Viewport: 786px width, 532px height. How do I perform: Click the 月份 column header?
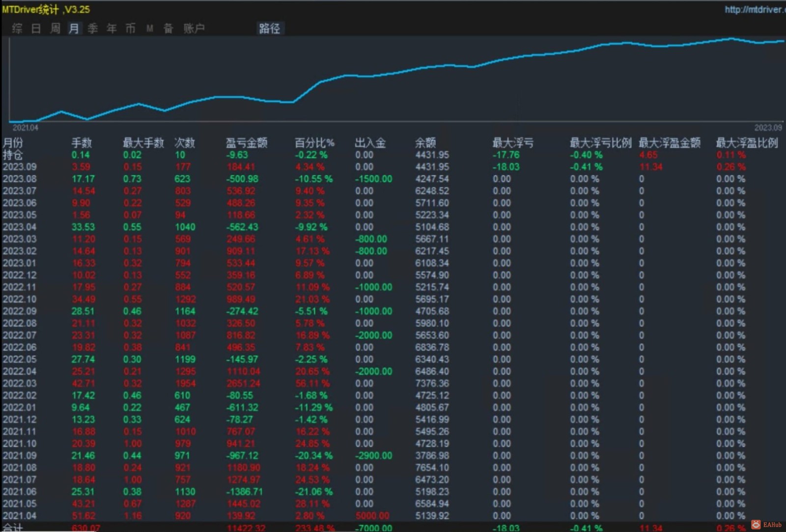(13, 143)
